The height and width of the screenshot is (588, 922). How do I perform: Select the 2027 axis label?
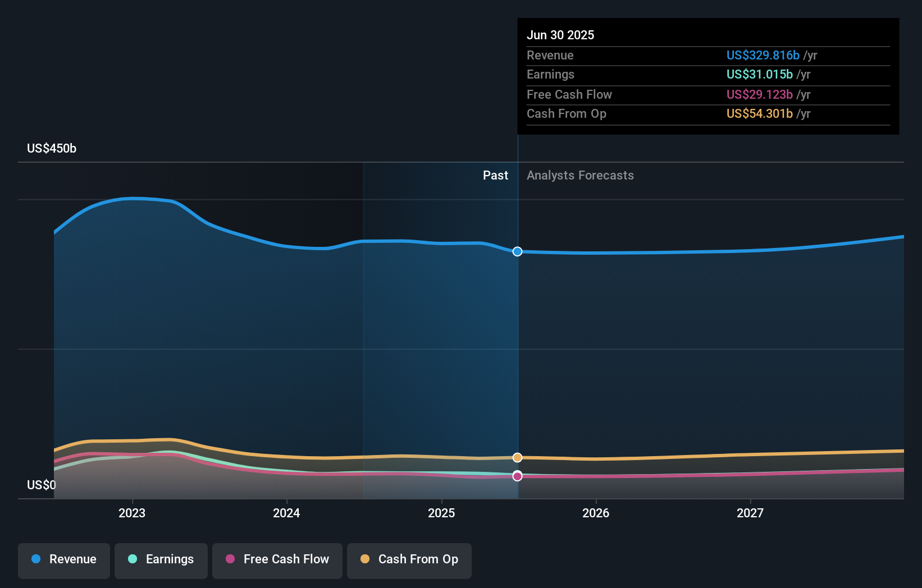tap(751, 512)
